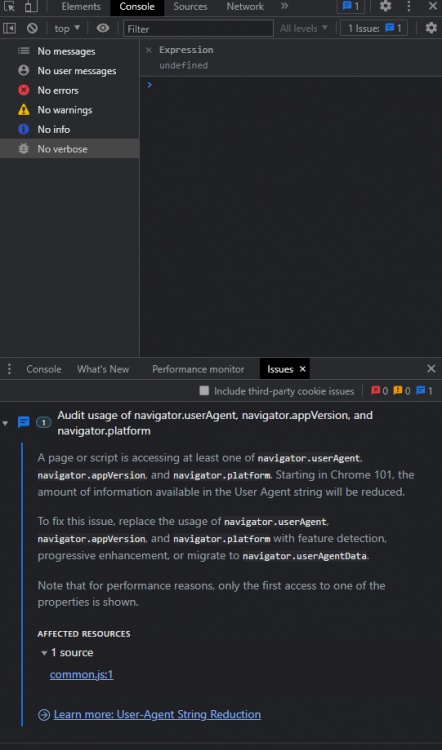Toggle the console sidebar icon
The image size is (442, 750).
(x=9, y=28)
